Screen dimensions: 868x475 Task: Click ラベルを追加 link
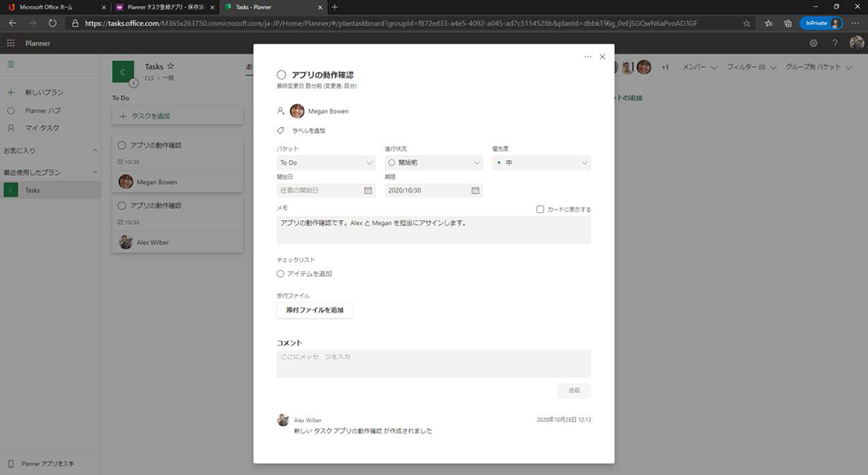pyautogui.click(x=309, y=131)
